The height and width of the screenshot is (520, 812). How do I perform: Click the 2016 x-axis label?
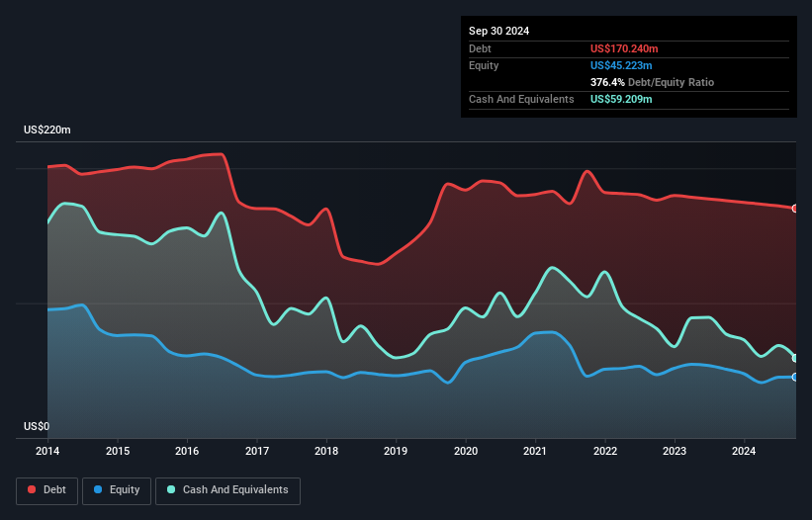pyautogui.click(x=187, y=451)
